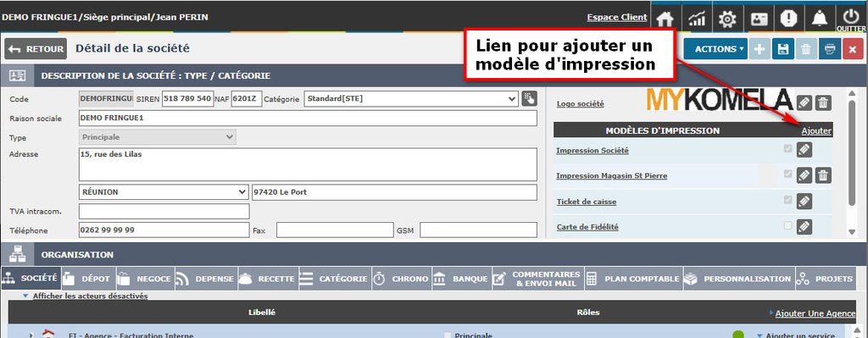Edit Ticket de caisse template pencil icon

804,202
